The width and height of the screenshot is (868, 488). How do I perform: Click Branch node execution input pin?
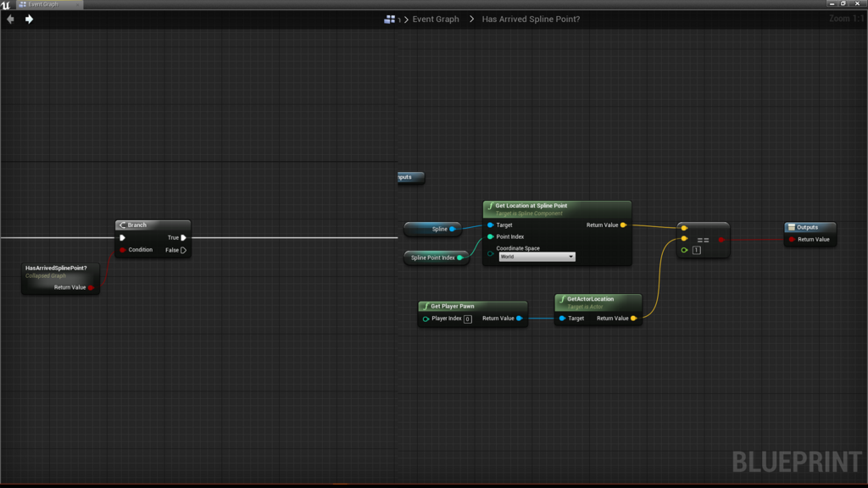tap(122, 238)
